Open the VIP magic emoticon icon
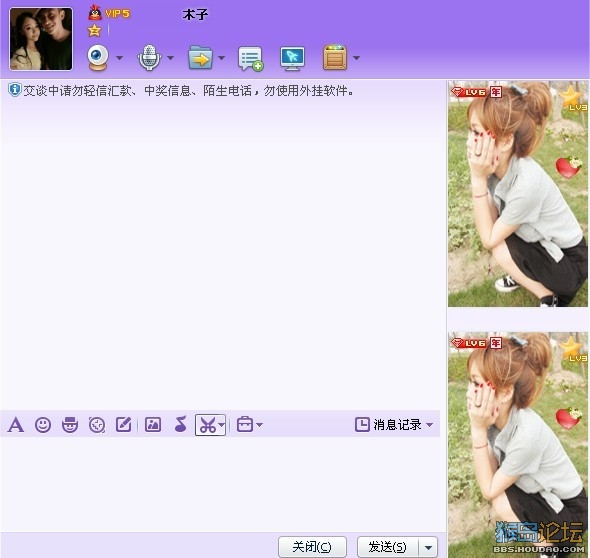 (x=70, y=425)
